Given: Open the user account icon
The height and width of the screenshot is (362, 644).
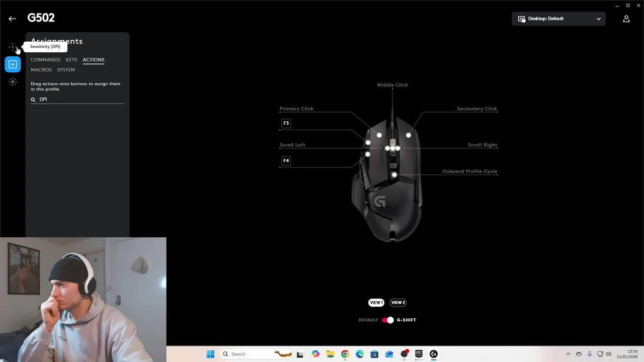Looking at the screenshot, I should [x=626, y=19].
